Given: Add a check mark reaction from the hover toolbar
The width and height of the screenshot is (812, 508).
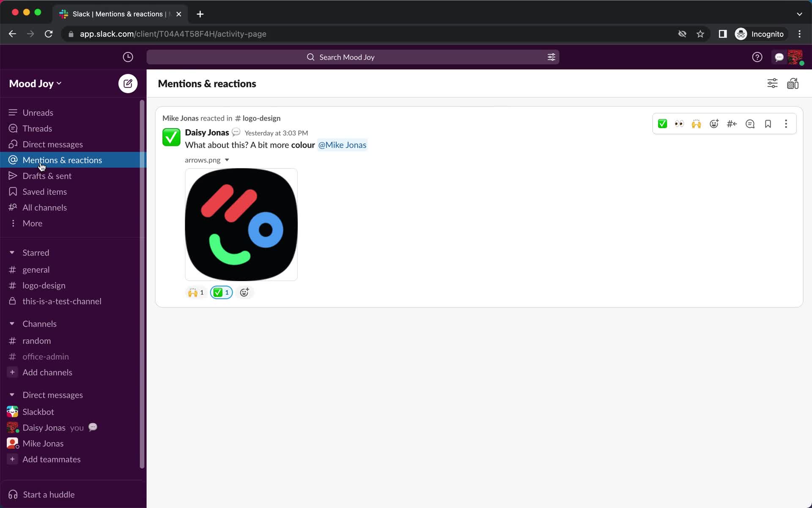Looking at the screenshot, I should [x=662, y=124].
